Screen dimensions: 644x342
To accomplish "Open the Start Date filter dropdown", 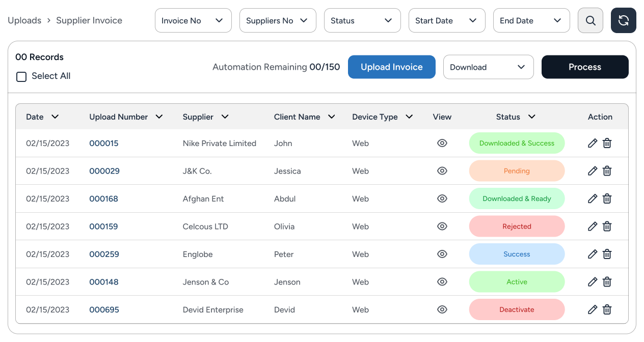I will click(x=446, y=20).
